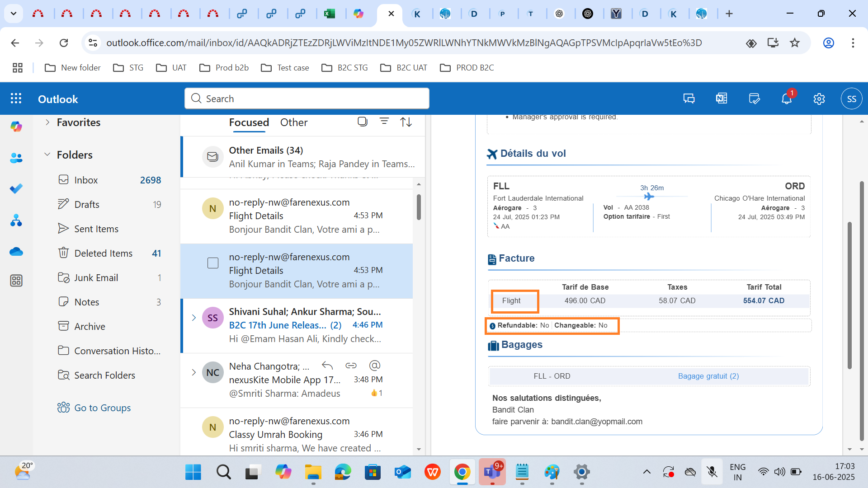This screenshot has height=488, width=868.
Task: Click Bagage gratuit (2) link
Action: tap(708, 376)
